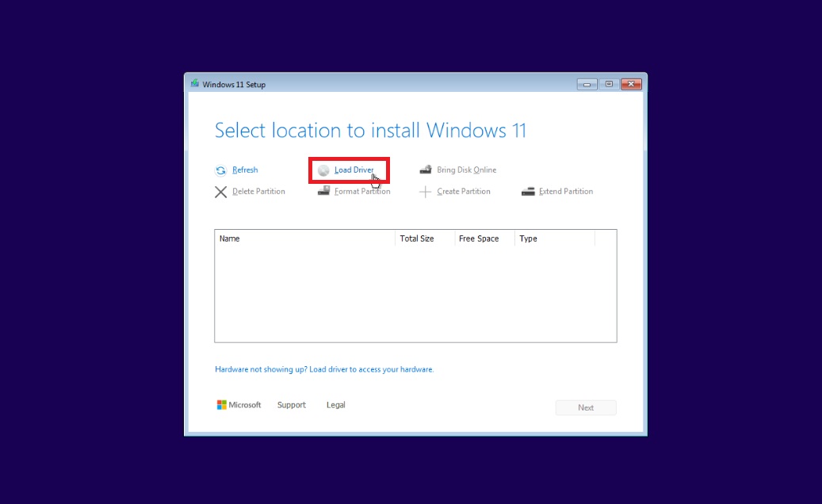Minimize the Windows 11 Setup window
The height and width of the screenshot is (504, 822).
[x=587, y=84]
